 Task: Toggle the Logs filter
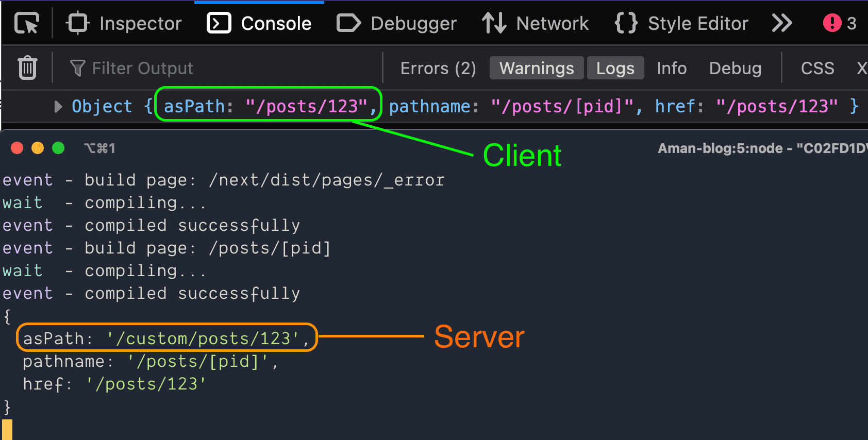click(x=615, y=68)
